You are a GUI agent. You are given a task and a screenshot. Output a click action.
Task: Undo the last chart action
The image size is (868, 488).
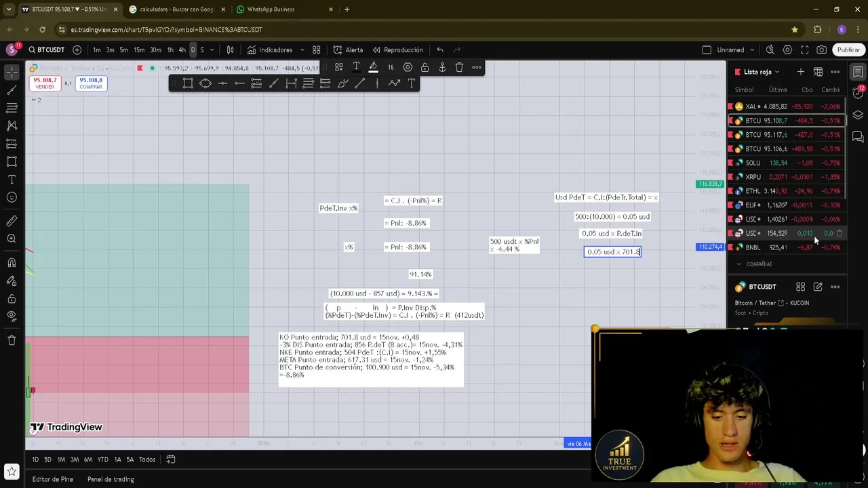click(440, 49)
